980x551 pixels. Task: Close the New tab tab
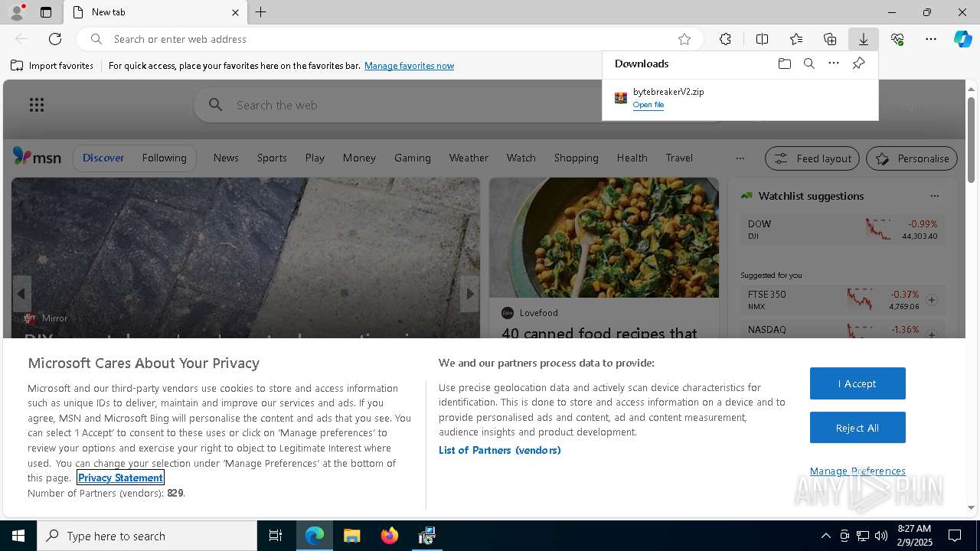[x=235, y=12]
